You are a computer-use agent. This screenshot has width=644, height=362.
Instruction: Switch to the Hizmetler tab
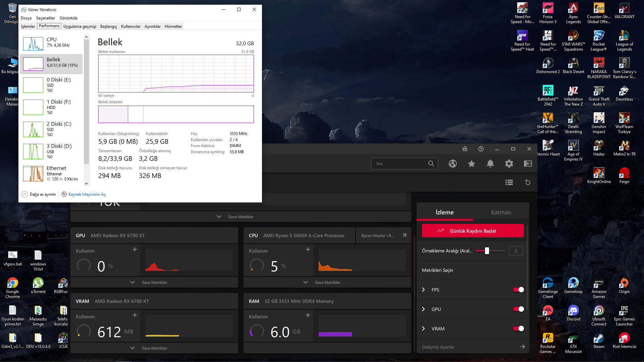click(173, 26)
